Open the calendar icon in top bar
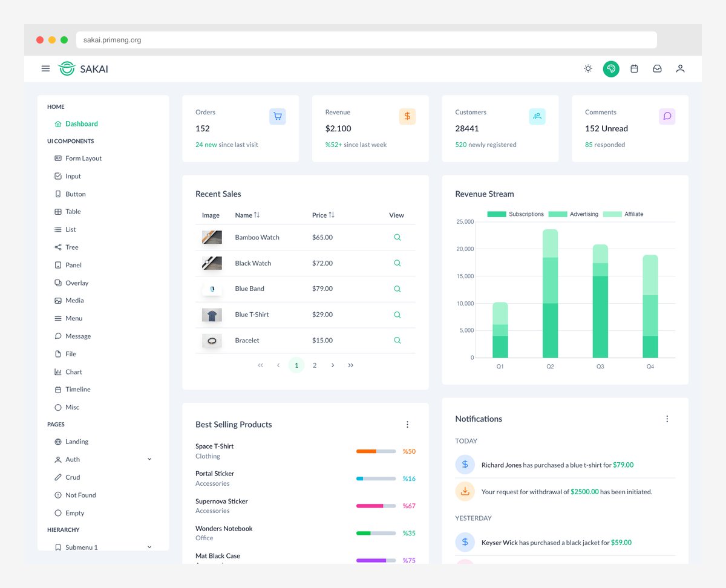Viewport: 726px width, 588px height. [x=634, y=69]
